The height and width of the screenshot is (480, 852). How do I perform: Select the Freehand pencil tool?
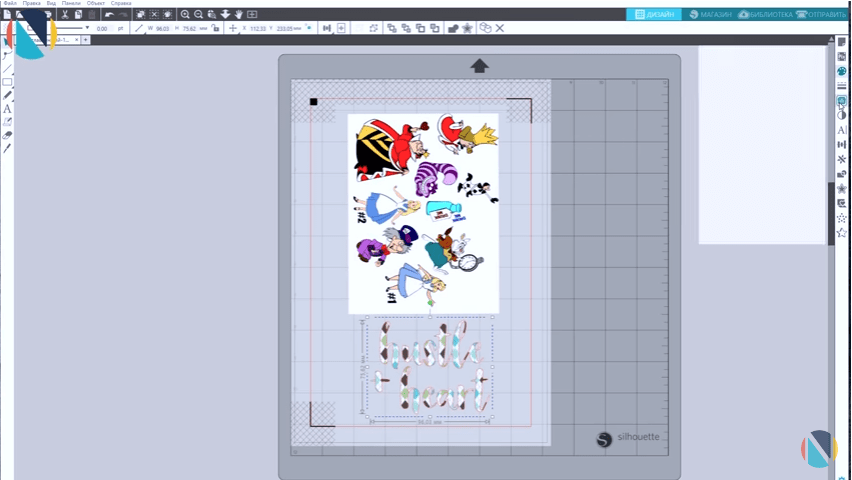tap(7, 95)
